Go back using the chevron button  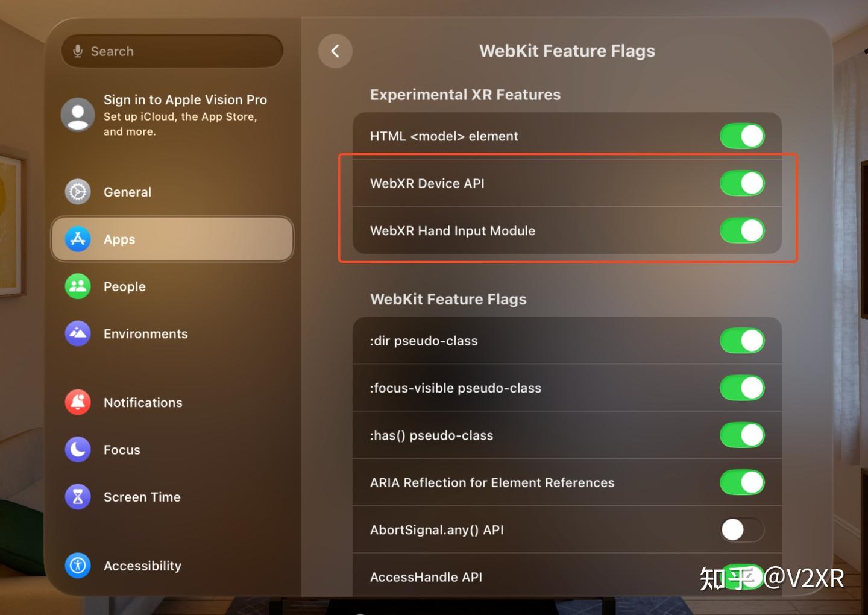pos(335,51)
